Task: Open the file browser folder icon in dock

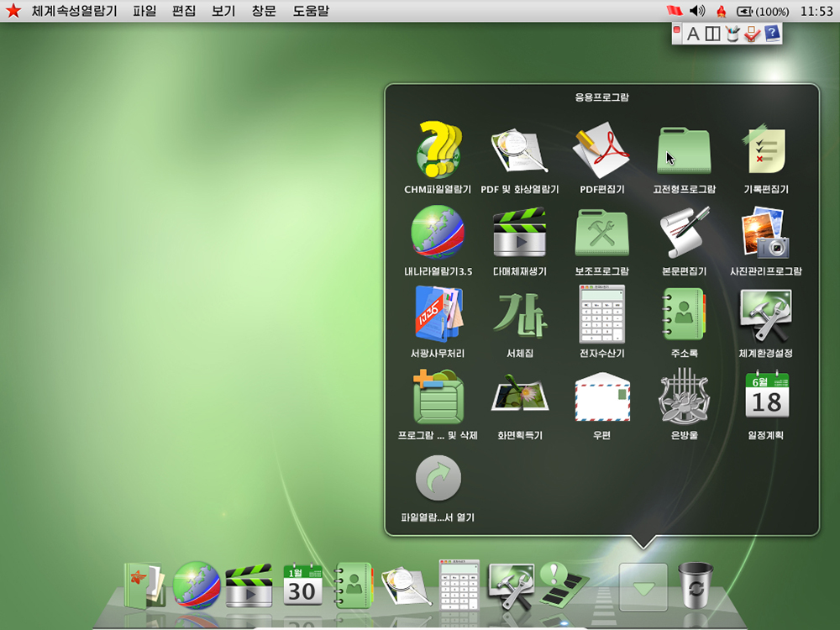Action: tap(144, 585)
